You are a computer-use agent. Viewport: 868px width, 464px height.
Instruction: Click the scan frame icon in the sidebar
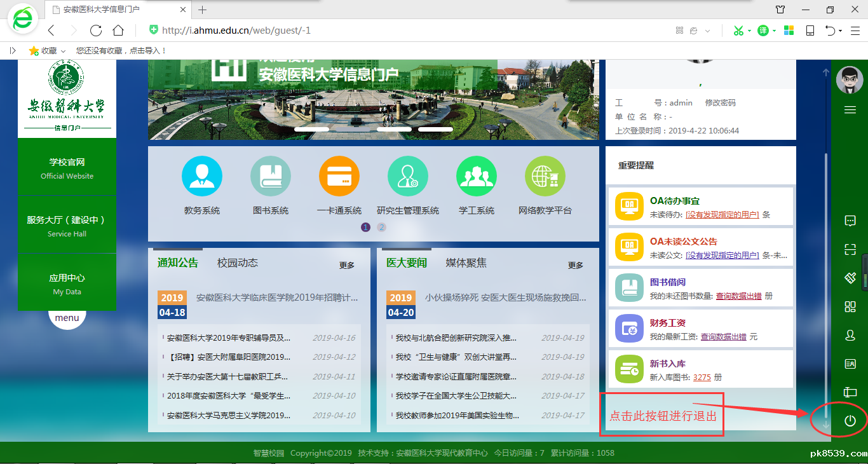pos(850,249)
